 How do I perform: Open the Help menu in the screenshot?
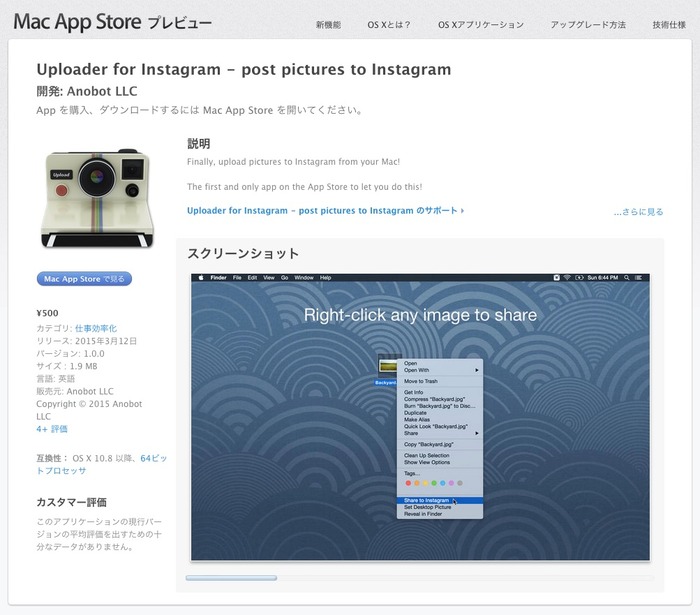point(325,278)
